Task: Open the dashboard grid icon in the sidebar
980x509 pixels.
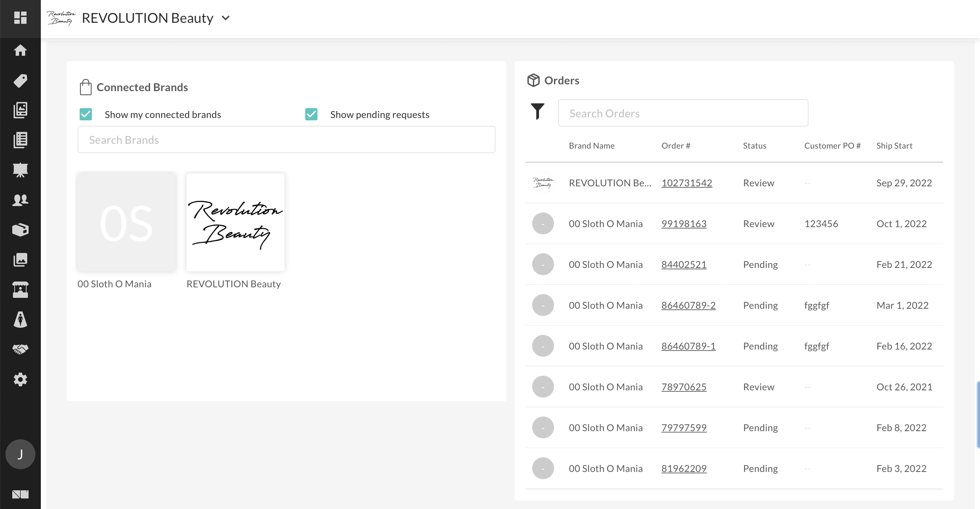Action: 20,18
